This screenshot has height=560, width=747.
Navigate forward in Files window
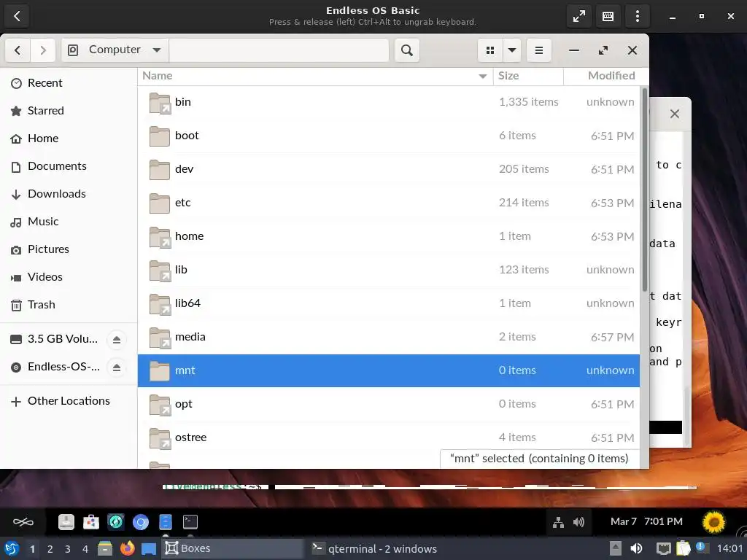tap(43, 50)
